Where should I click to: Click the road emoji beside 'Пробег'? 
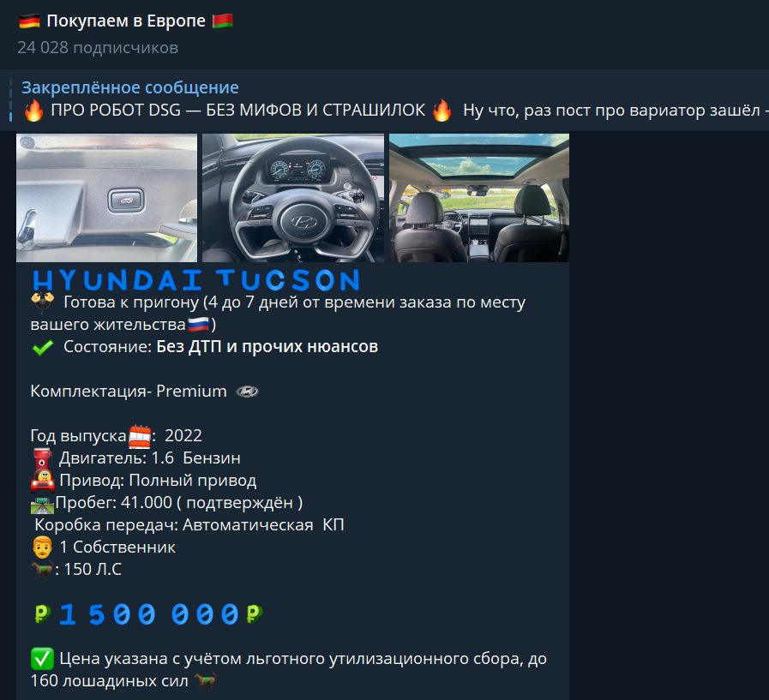[x=42, y=503]
